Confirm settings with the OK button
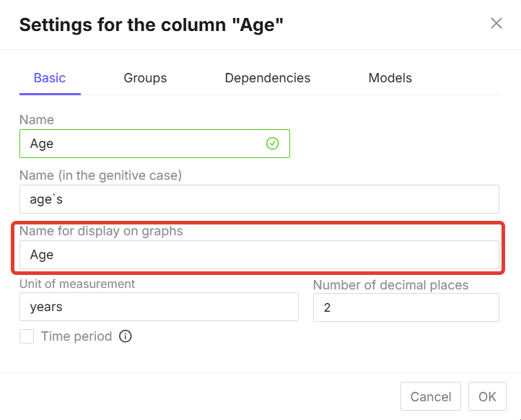 487,397
